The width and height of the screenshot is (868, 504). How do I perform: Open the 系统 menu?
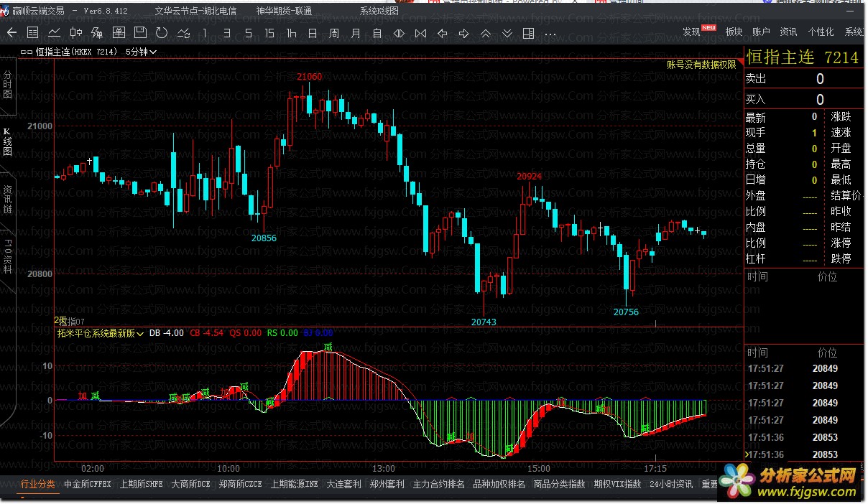(854, 32)
